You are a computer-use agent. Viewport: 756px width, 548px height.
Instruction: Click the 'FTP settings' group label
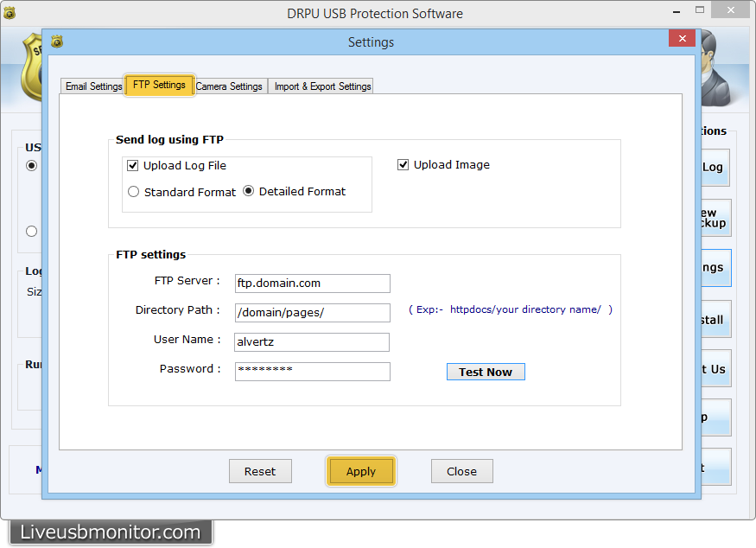tap(151, 255)
